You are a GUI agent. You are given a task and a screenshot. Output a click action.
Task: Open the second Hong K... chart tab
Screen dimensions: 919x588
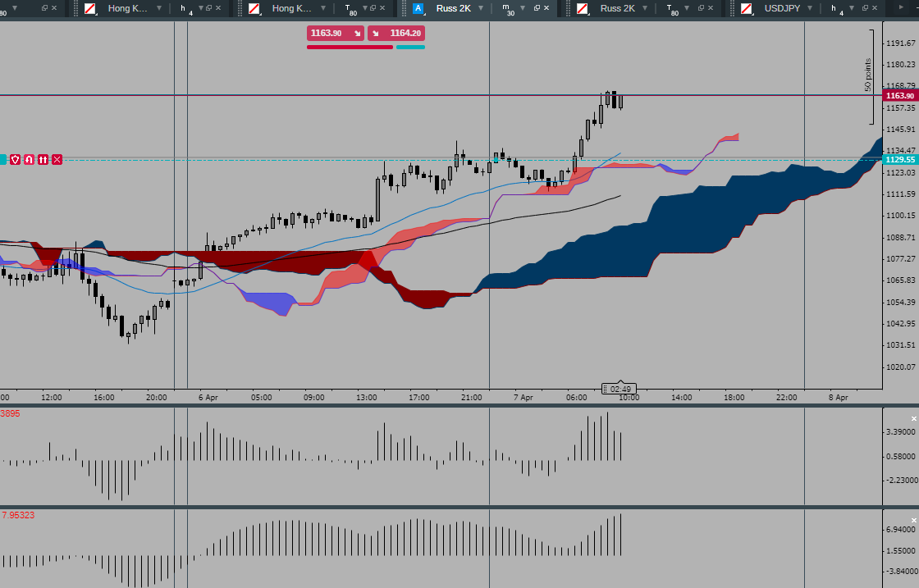291,8
